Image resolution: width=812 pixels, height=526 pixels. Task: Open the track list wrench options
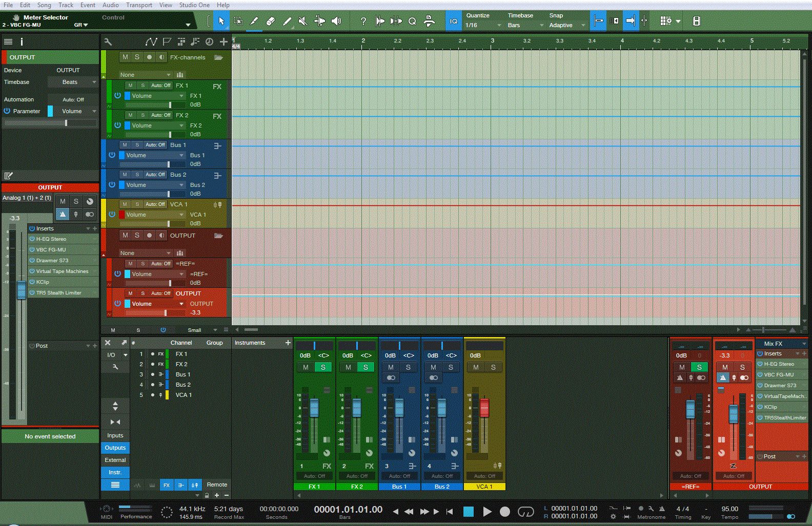(108, 41)
